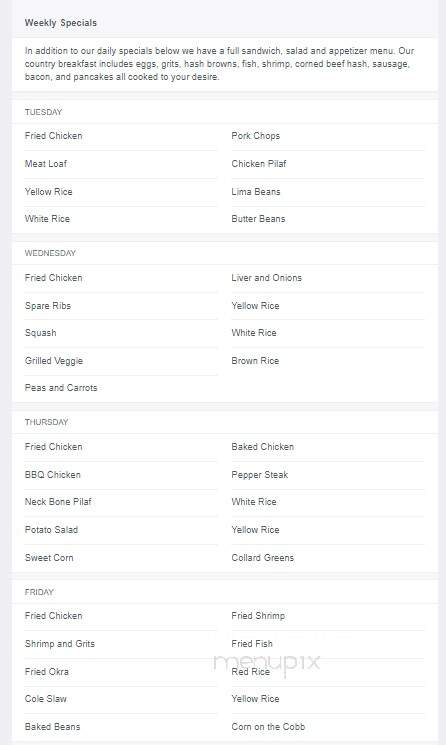Select the Grilled Veggie entry
This screenshot has width=446, height=745.
[x=54, y=361]
